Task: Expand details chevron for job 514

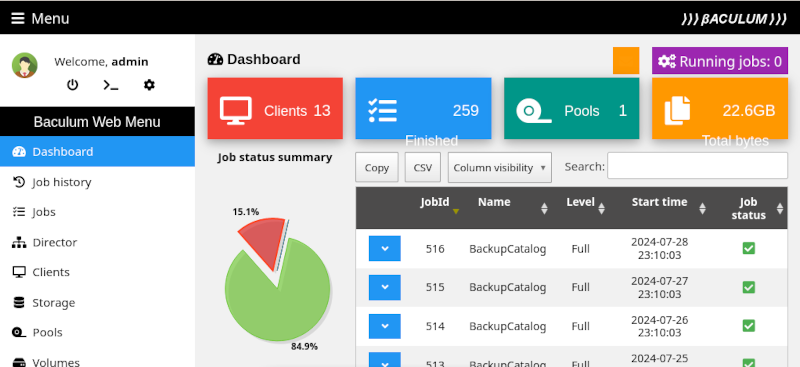Action: point(385,326)
